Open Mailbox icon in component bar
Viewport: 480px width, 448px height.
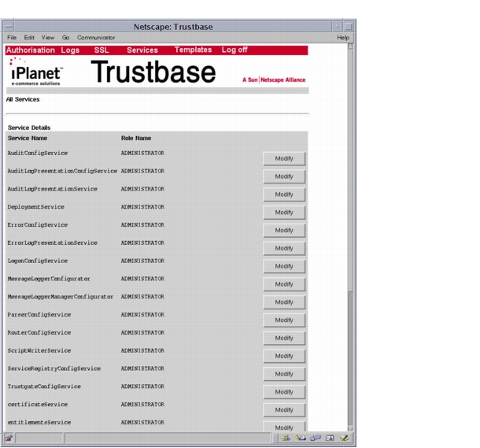(x=301, y=438)
